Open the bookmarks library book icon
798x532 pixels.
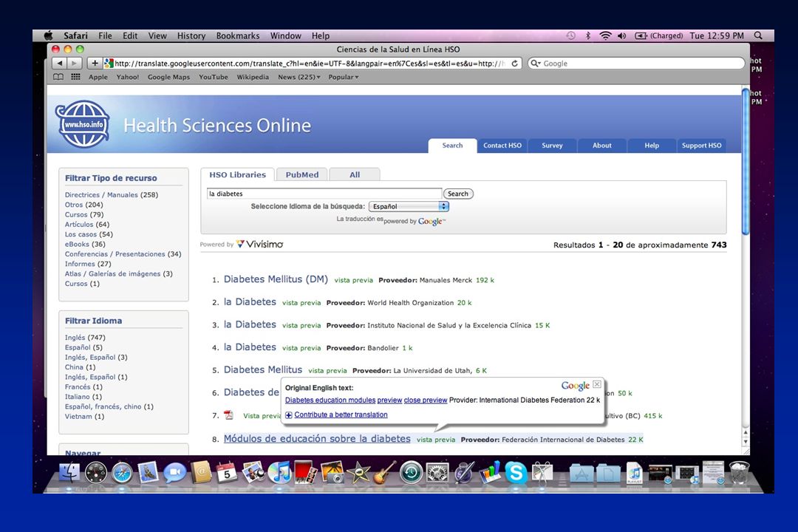tap(58, 77)
